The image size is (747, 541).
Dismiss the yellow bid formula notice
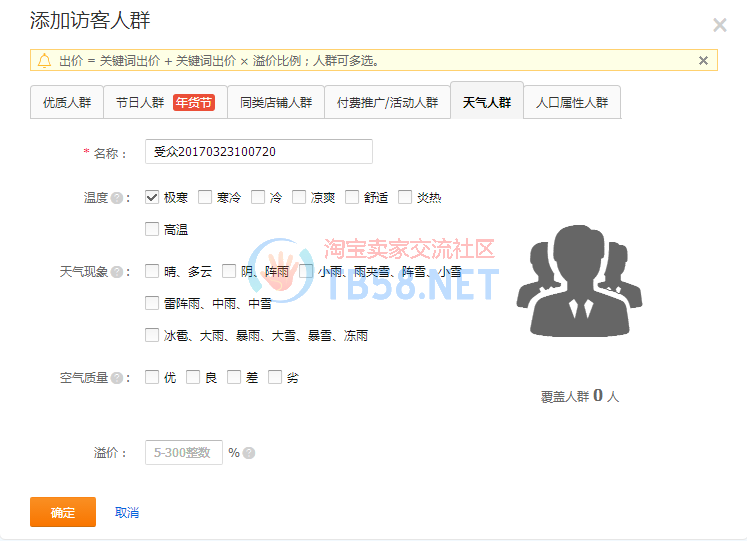tap(703, 61)
